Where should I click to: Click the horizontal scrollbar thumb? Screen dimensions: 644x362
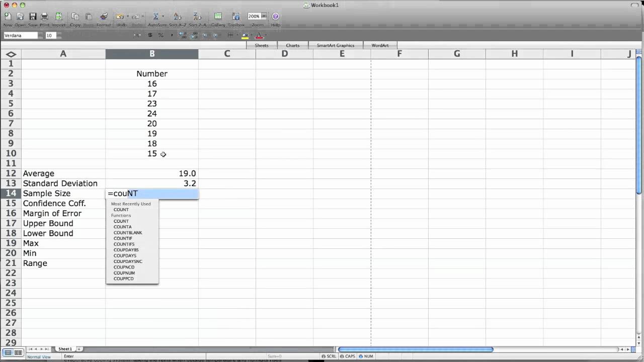pos(416,349)
